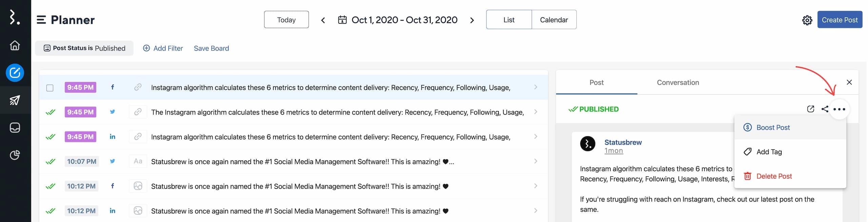The width and height of the screenshot is (868, 222).
Task: Click Add Filter
Action: click(163, 48)
